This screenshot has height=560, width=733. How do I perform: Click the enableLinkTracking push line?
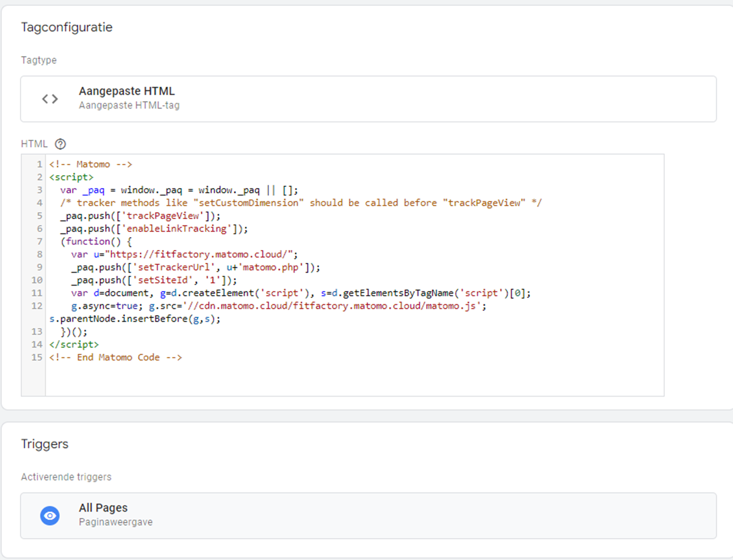tap(154, 229)
